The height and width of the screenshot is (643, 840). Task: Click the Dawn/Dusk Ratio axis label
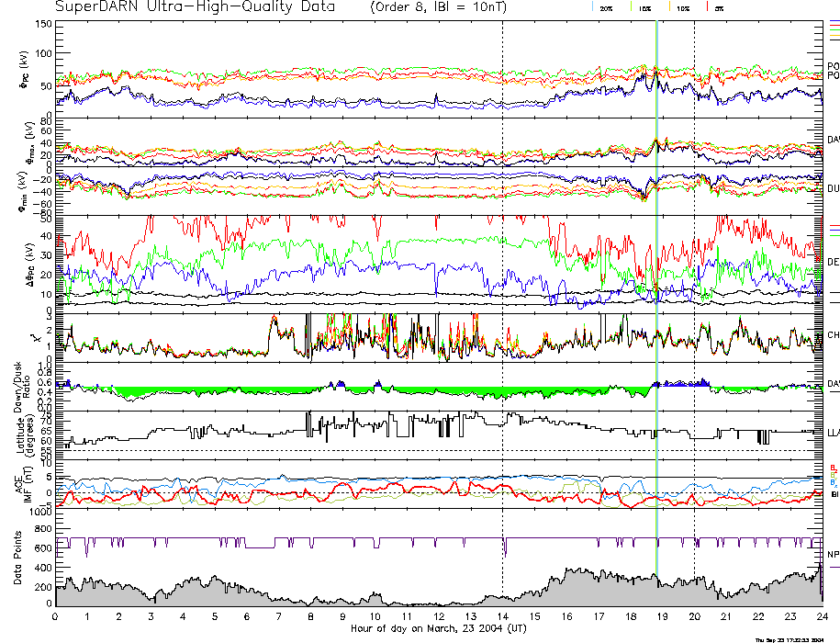pyautogui.click(x=26, y=386)
